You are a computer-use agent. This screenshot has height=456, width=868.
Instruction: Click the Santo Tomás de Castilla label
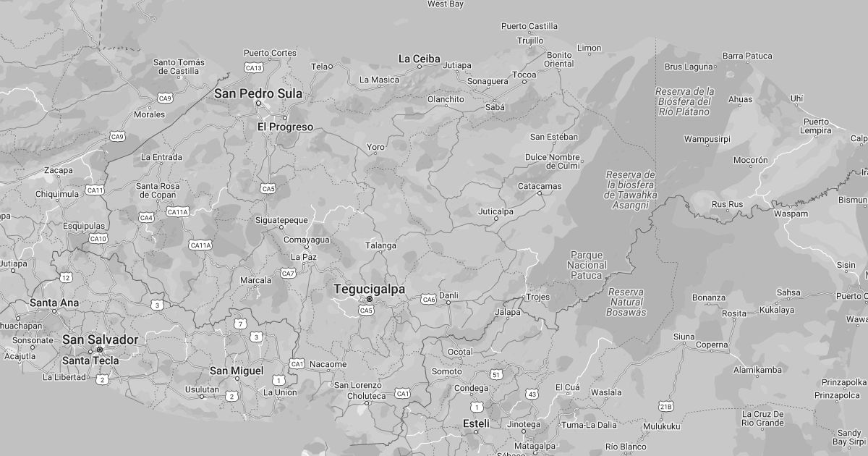tap(179, 67)
